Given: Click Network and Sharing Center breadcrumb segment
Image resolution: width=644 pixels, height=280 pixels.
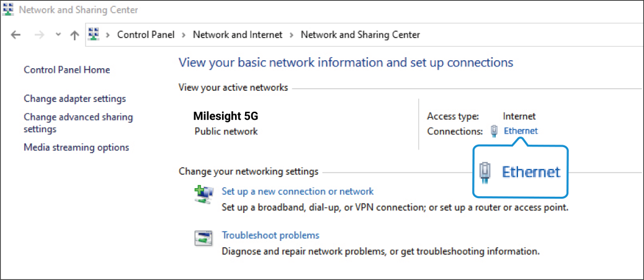Looking at the screenshot, I should (x=360, y=35).
